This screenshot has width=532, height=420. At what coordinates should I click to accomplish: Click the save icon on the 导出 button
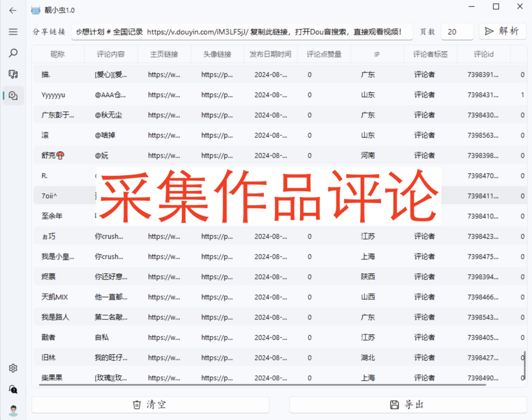click(395, 404)
